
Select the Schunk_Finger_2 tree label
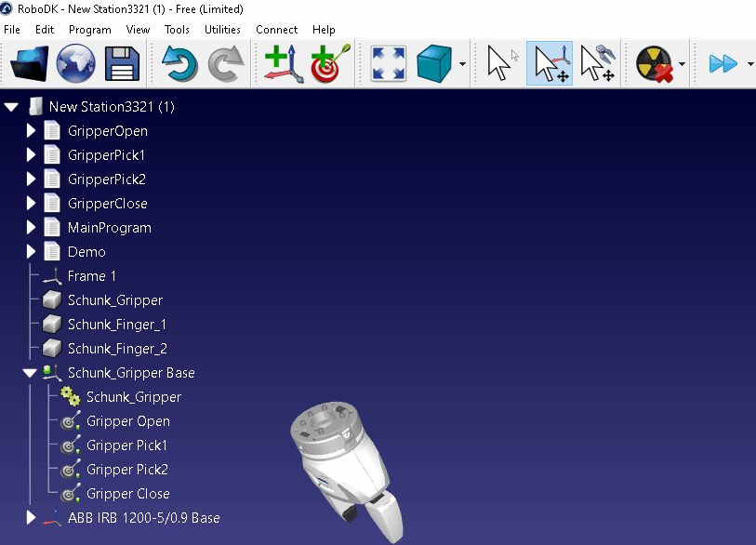click(117, 348)
